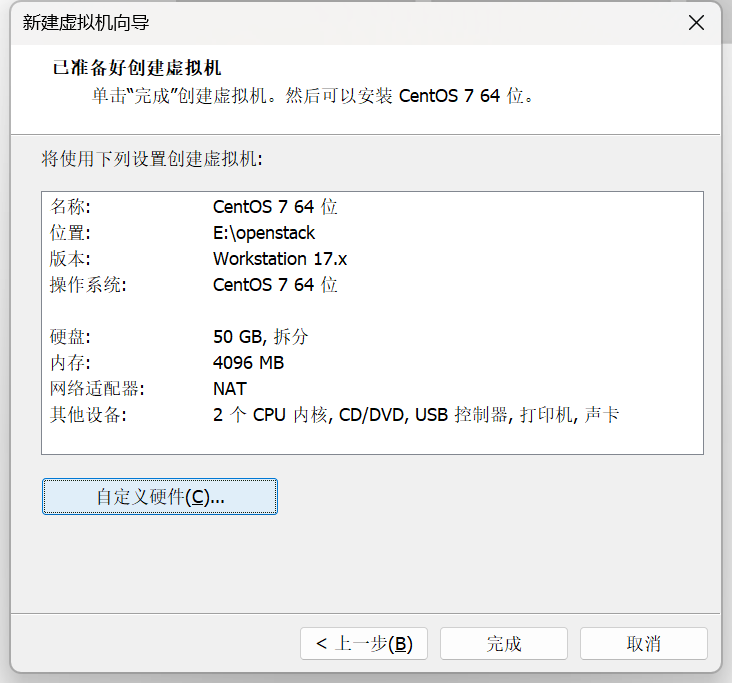Select the 操作系统: label
The width and height of the screenshot is (732, 683).
tap(88, 284)
